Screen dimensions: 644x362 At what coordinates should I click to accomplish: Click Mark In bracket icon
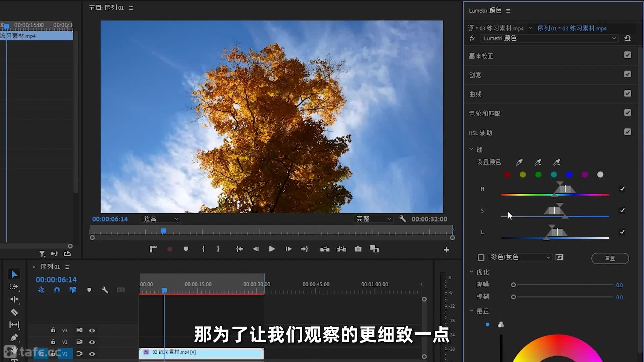click(203, 249)
